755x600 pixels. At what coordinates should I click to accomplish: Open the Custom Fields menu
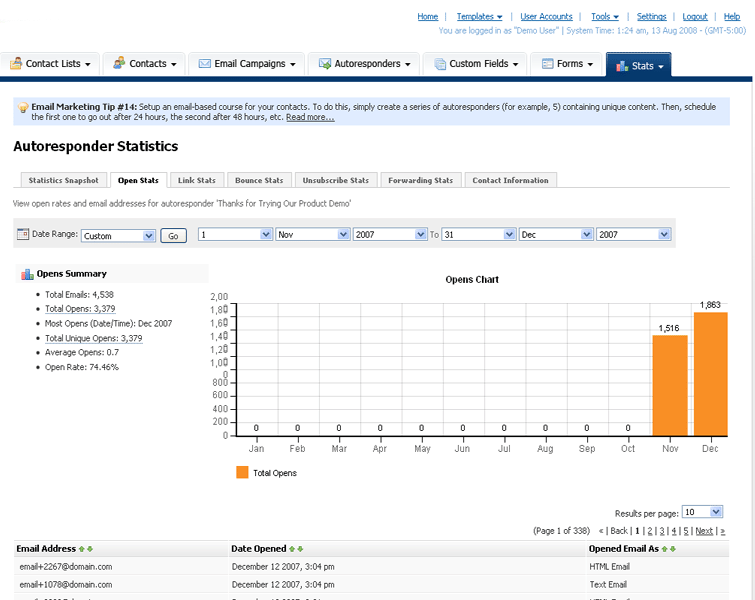pyautogui.click(x=475, y=64)
